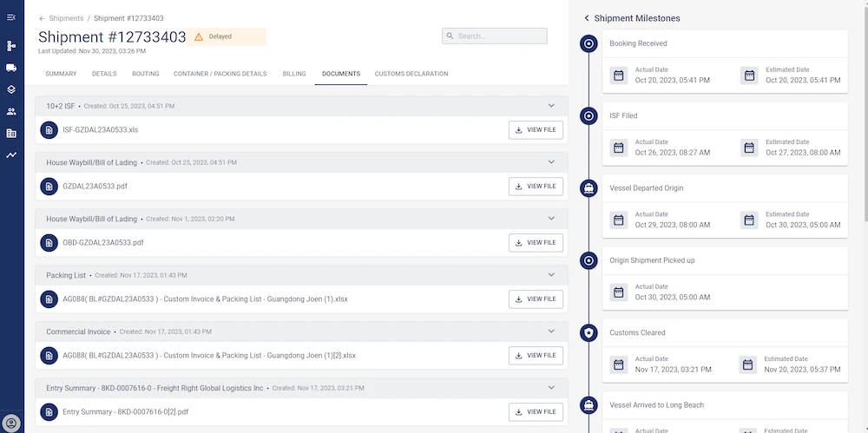
Task: Open the truck shipments sidebar icon
Action: [x=11, y=68]
